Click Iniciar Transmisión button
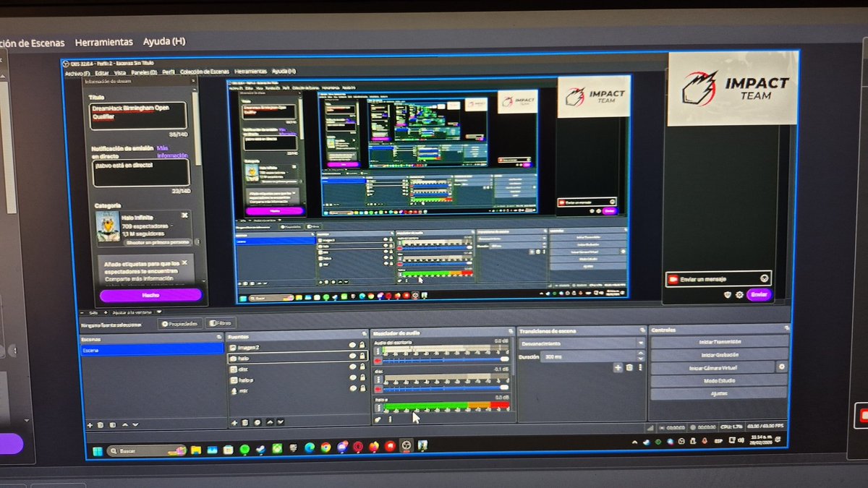868x488 pixels. pyautogui.click(x=720, y=342)
